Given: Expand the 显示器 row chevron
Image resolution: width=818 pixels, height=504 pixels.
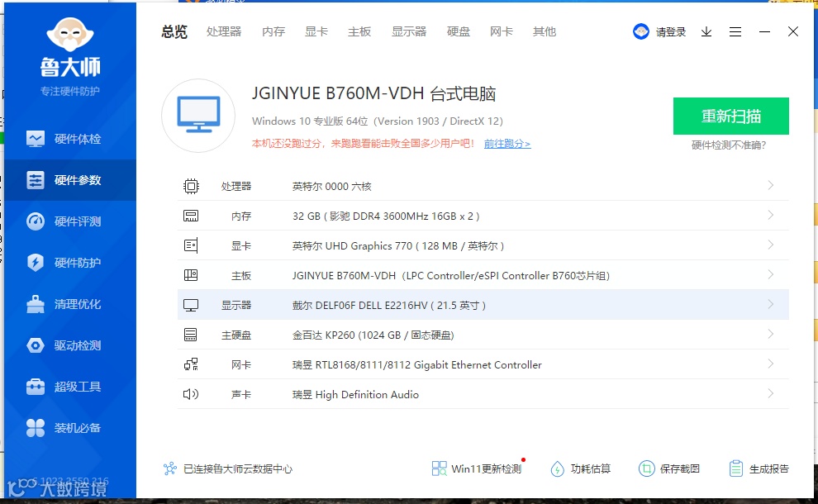Looking at the screenshot, I should pos(771,304).
